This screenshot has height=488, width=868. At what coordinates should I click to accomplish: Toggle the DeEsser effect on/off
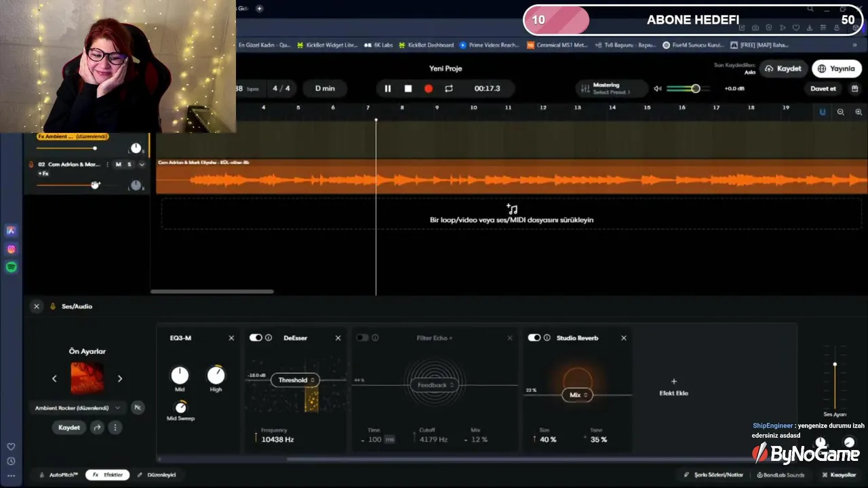256,338
